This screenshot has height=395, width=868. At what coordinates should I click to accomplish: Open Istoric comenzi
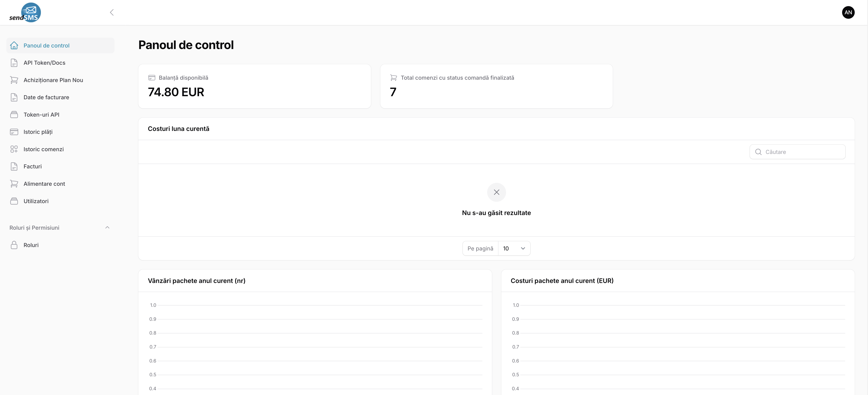pos(60,149)
